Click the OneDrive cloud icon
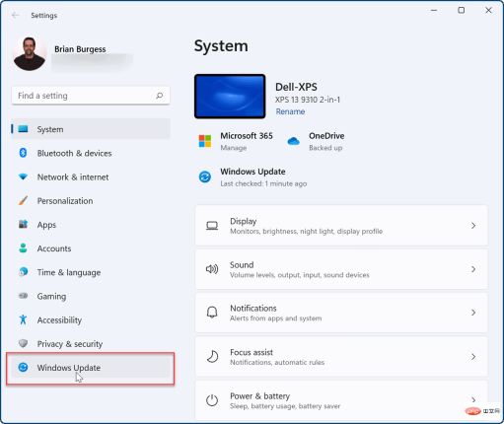504x424 pixels. coord(293,141)
